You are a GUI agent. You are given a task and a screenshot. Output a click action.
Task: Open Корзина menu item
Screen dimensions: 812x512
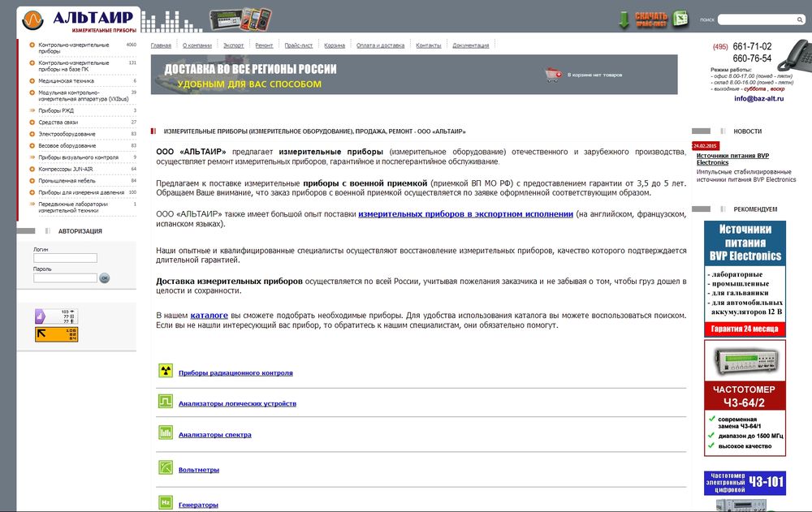click(335, 45)
